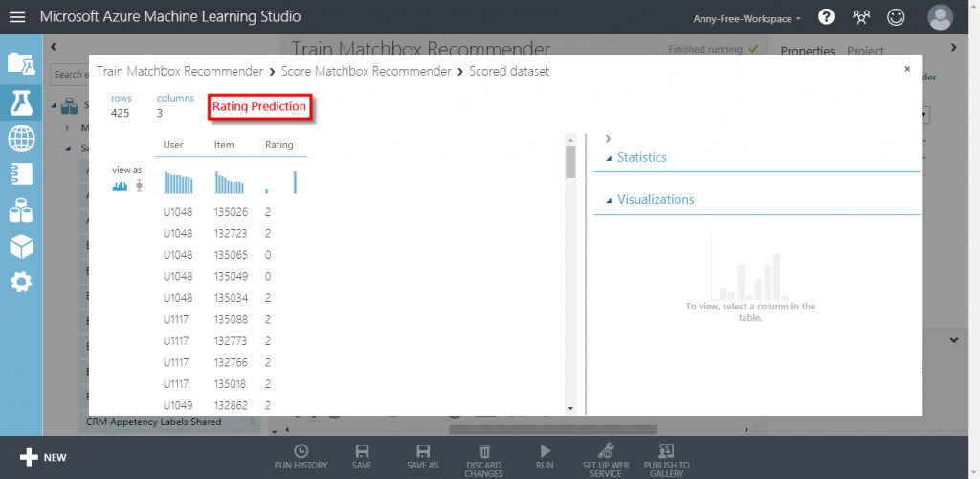
Task: Open the Datasets cylinders icon
Action: pyautogui.click(x=21, y=211)
